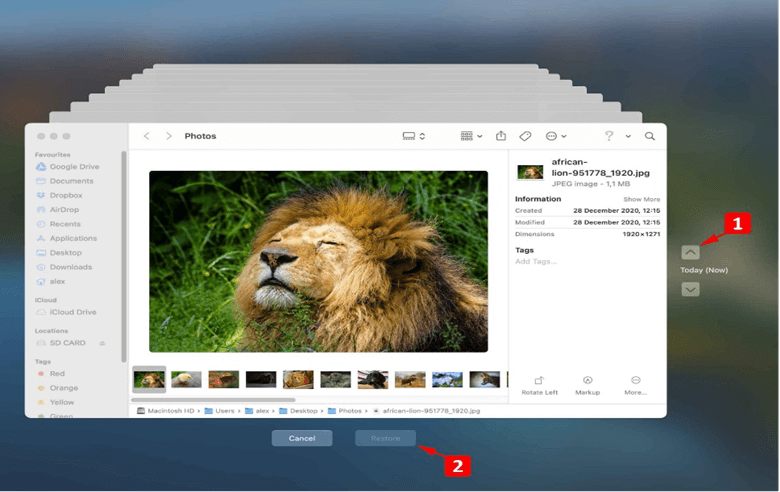Image resolution: width=780 pixels, height=492 pixels.
Task: Select the third thumbnail in filmstrip
Action: click(x=224, y=380)
